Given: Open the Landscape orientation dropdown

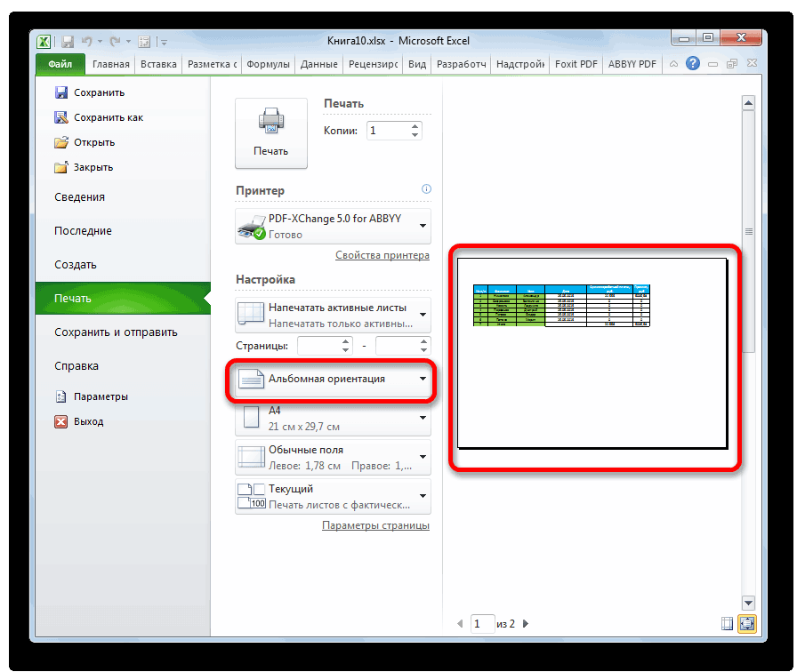Looking at the screenshot, I should point(333,379).
